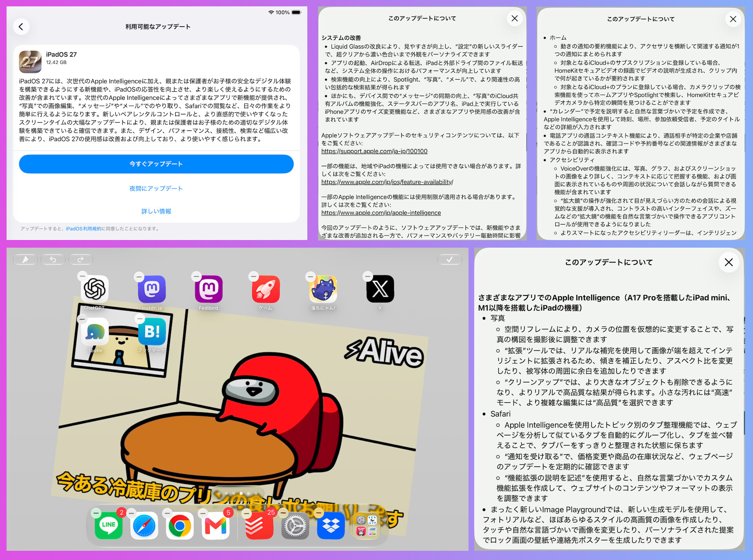Click the 今すぐアップデート button
Screen dimensions: 753x560
(x=156, y=164)
